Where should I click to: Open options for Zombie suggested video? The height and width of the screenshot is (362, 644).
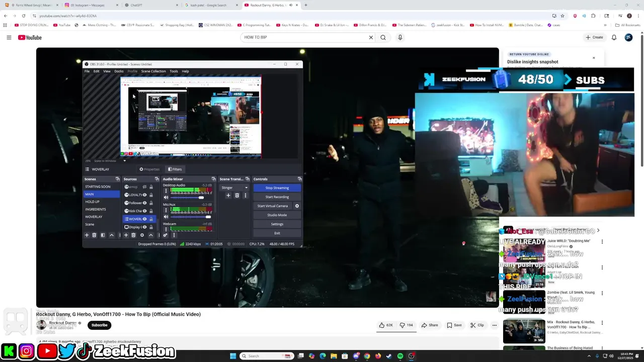click(x=602, y=293)
